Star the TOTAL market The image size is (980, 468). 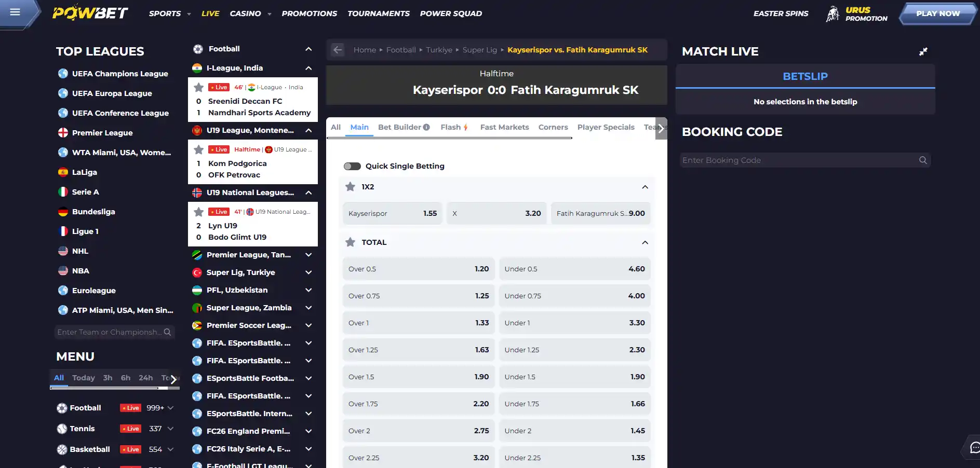tap(351, 242)
